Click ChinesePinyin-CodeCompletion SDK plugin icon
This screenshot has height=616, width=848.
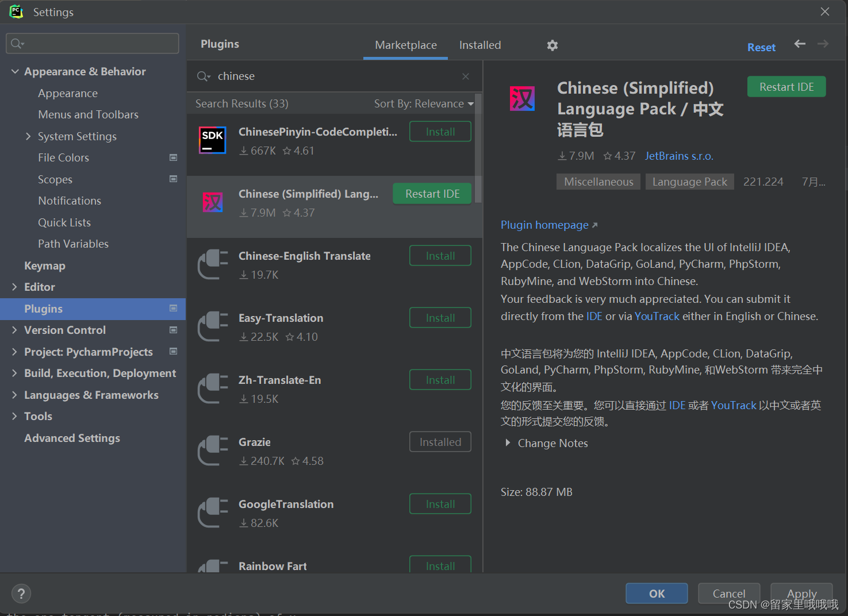pyautogui.click(x=213, y=140)
